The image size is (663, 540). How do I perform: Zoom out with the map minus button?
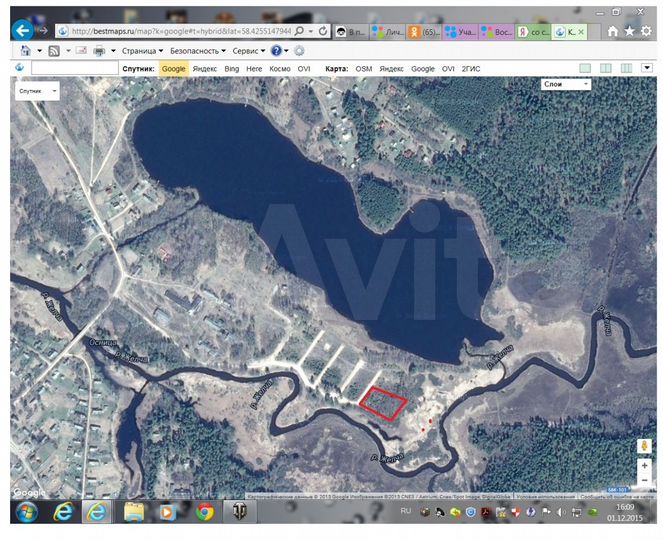click(x=644, y=480)
